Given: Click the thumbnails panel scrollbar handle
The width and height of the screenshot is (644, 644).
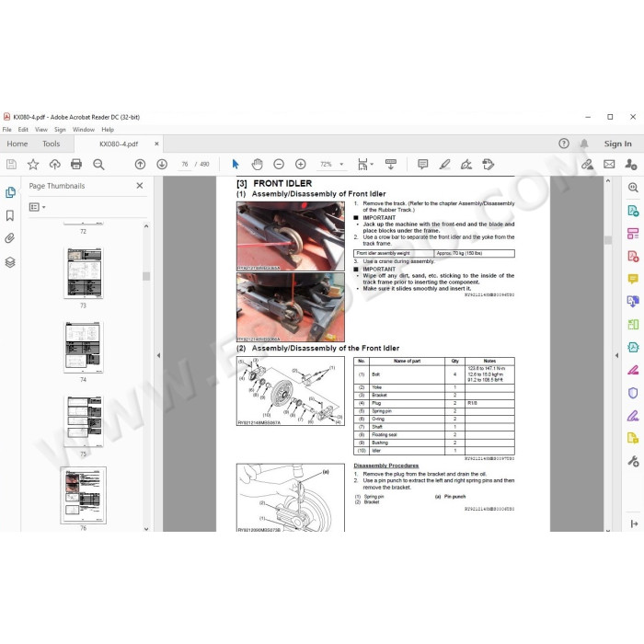Looking at the screenshot, I should [146, 276].
